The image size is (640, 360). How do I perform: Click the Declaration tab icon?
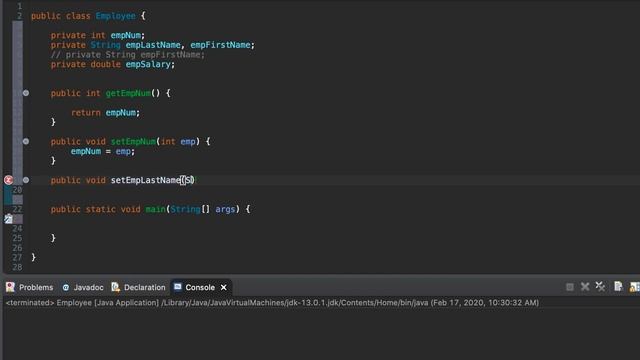coord(116,287)
